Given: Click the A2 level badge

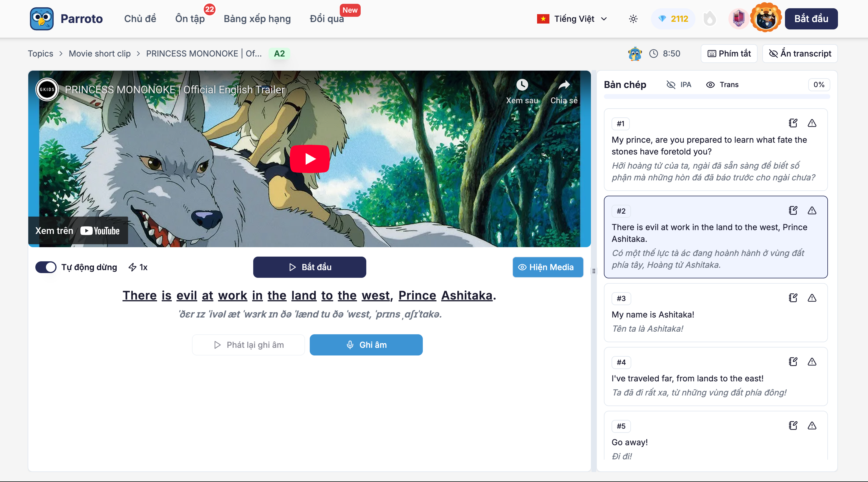Looking at the screenshot, I should pyautogui.click(x=279, y=54).
